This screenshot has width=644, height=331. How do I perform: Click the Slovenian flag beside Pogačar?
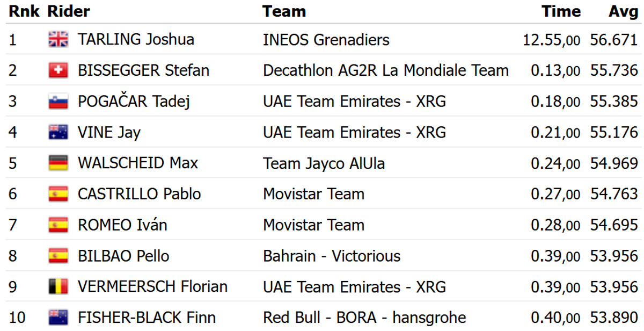pyautogui.click(x=58, y=102)
